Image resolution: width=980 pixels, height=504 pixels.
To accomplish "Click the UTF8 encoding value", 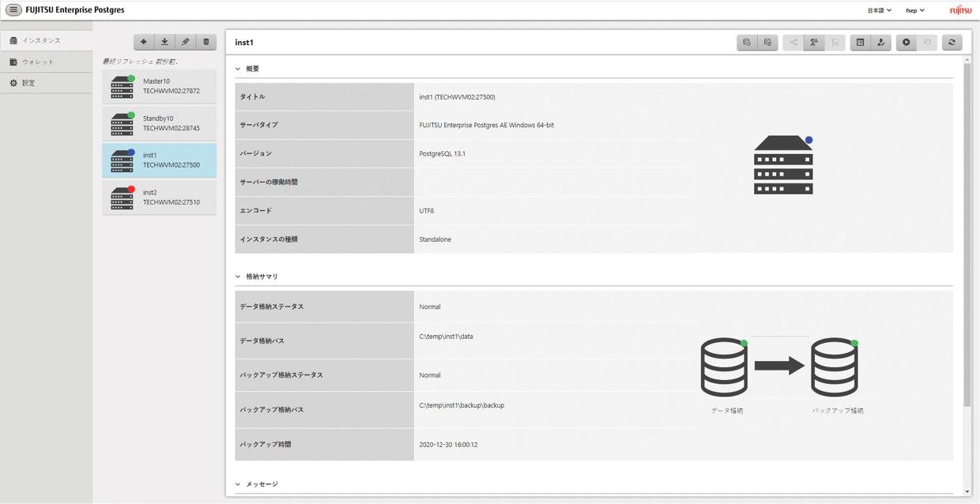I will 426,211.
